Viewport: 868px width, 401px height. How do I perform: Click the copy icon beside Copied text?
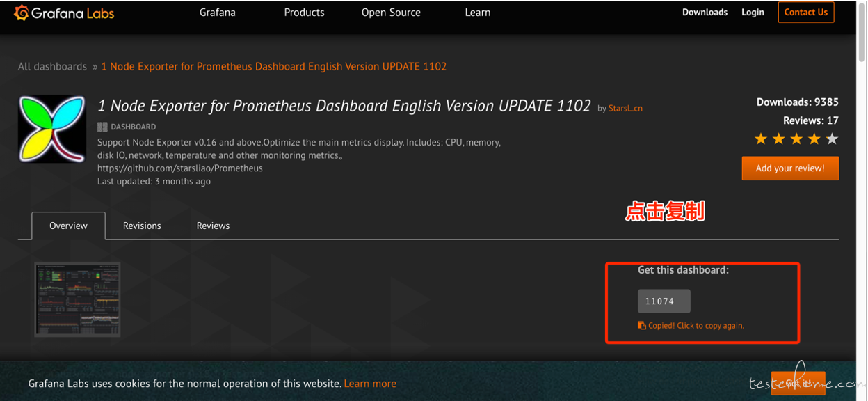[642, 325]
